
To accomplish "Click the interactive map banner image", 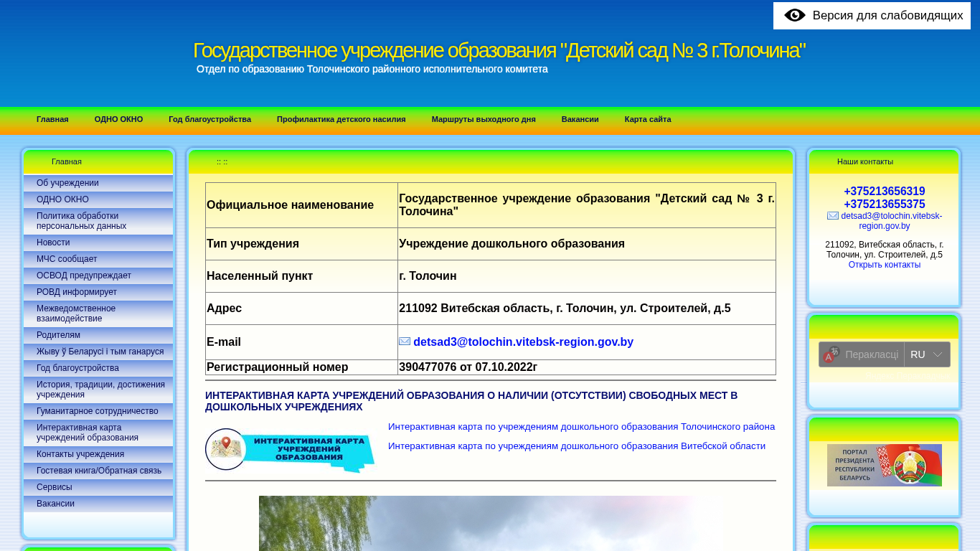I will pos(290,450).
